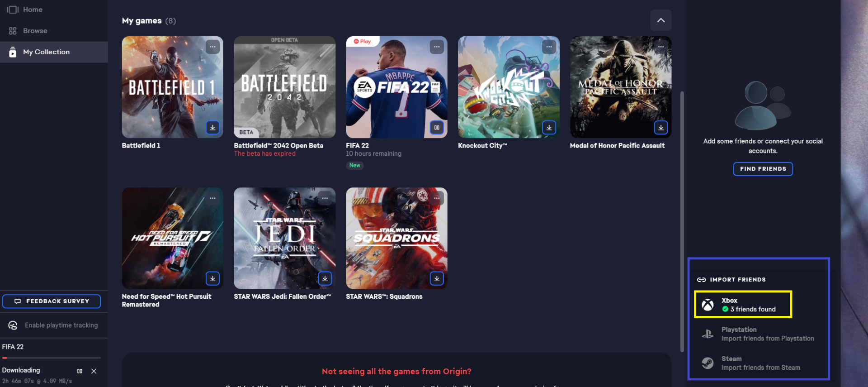Pause download in bottom download panel
The image size is (868, 387).
click(x=80, y=371)
